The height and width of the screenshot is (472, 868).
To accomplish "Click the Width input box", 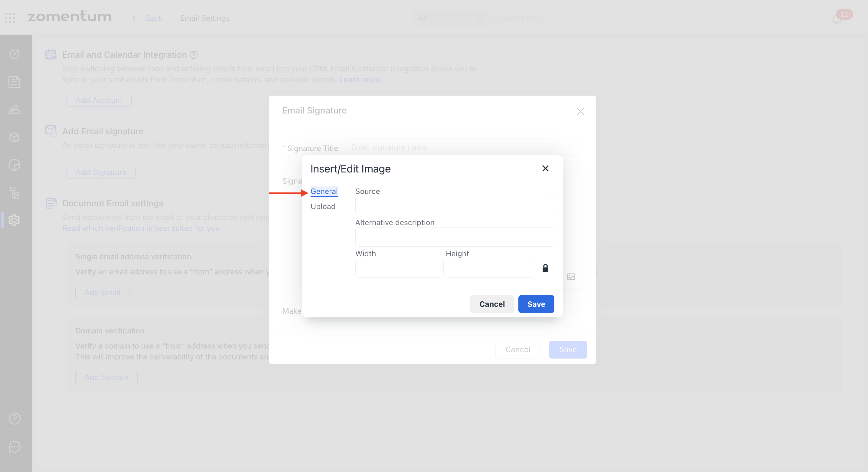I will click(x=399, y=268).
